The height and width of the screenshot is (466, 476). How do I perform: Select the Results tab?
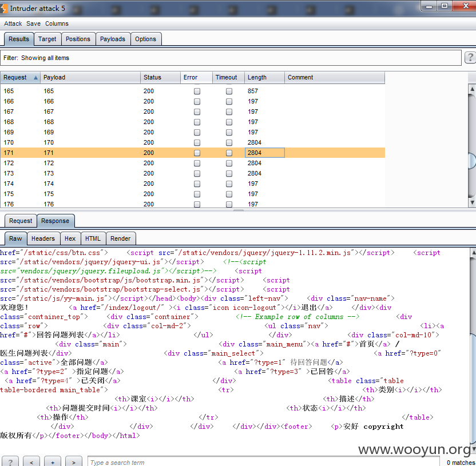coord(19,39)
